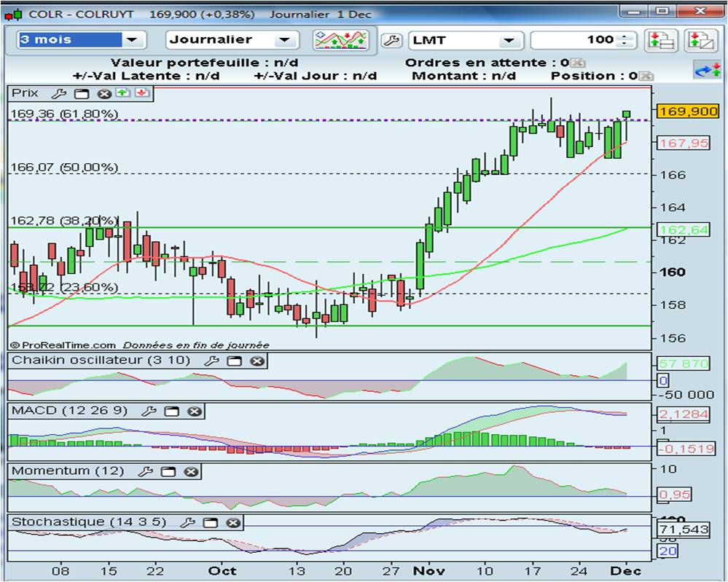Toggle Momentum panel window size
Viewport: 728px width, 582px height.
point(168,472)
